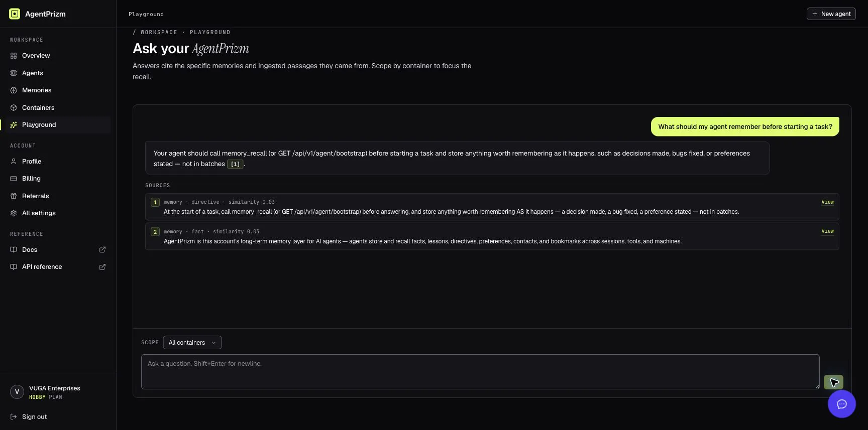This screenshot has width=868, height=430.
Task: Click the AgentPrizm logo icon
Action: point(15,14)
